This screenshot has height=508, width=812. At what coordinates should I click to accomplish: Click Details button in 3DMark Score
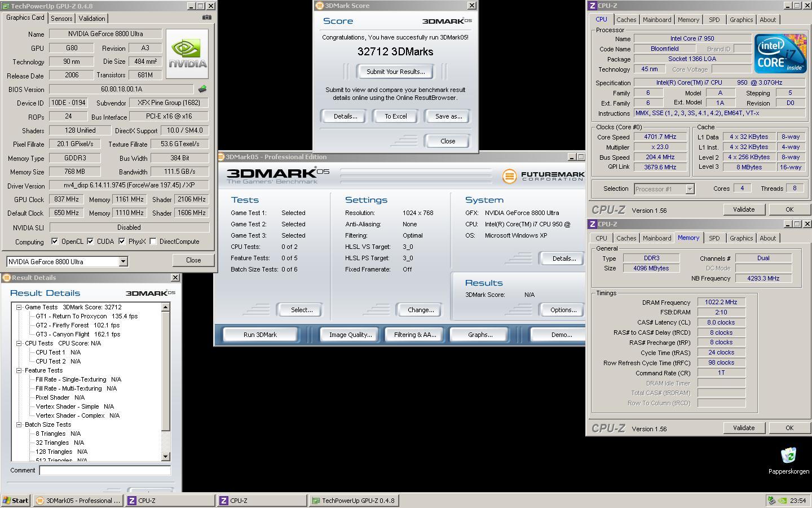click(x=345, y=116)
